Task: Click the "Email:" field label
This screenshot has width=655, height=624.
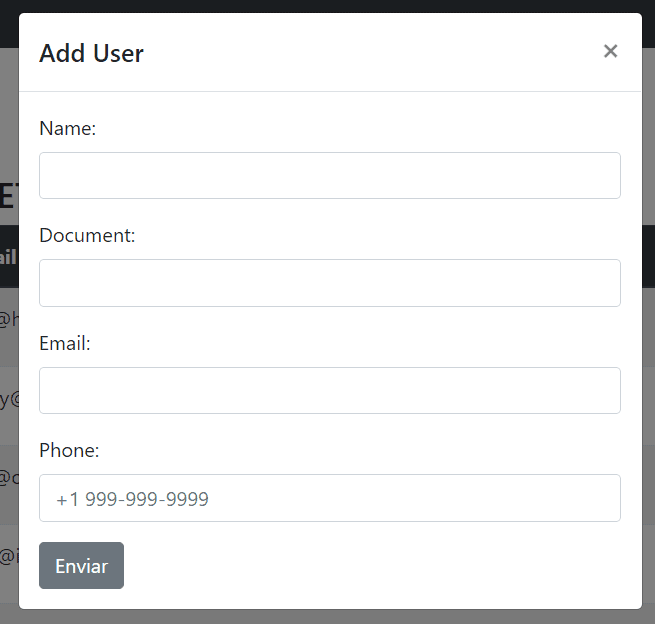Action: (x=64, y=343)
